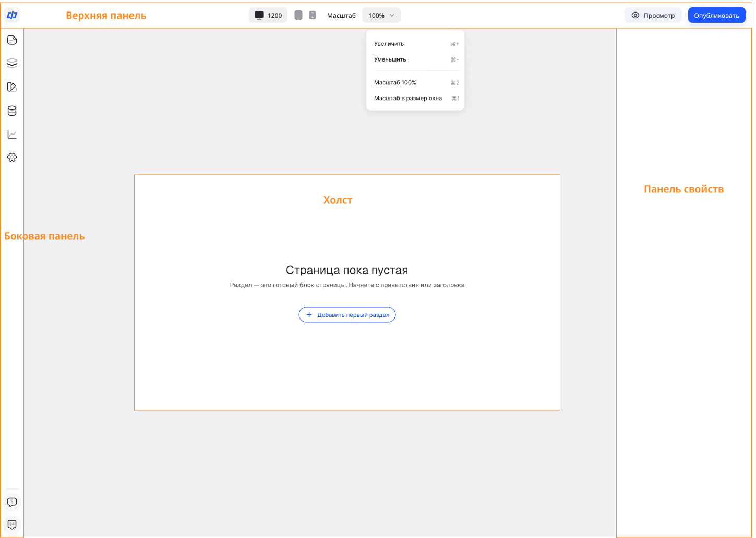Switch to mobile phone viewport preview
This screenshot has width=756, height=538.
313,15
